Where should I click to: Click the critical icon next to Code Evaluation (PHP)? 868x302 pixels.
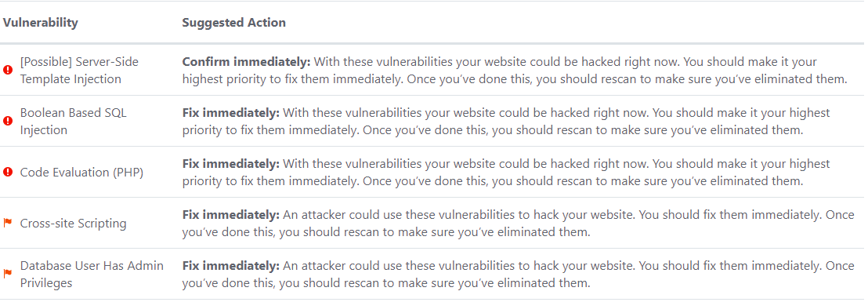tap(8, 173)
